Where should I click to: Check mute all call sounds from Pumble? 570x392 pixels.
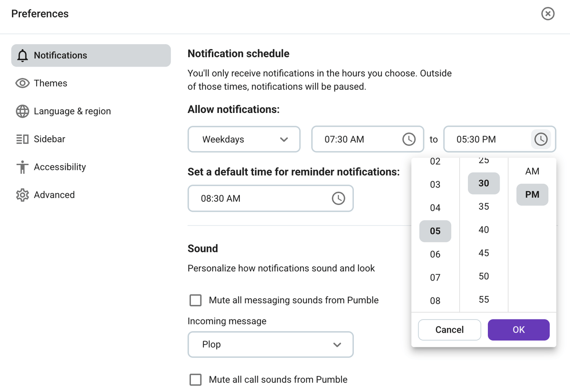coord(195,380)
